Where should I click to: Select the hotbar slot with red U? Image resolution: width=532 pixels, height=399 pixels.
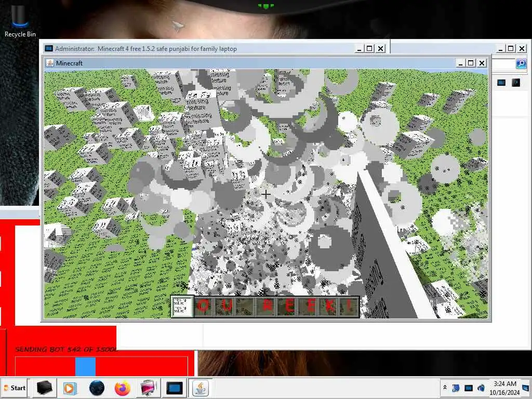(x=224, y=307)
